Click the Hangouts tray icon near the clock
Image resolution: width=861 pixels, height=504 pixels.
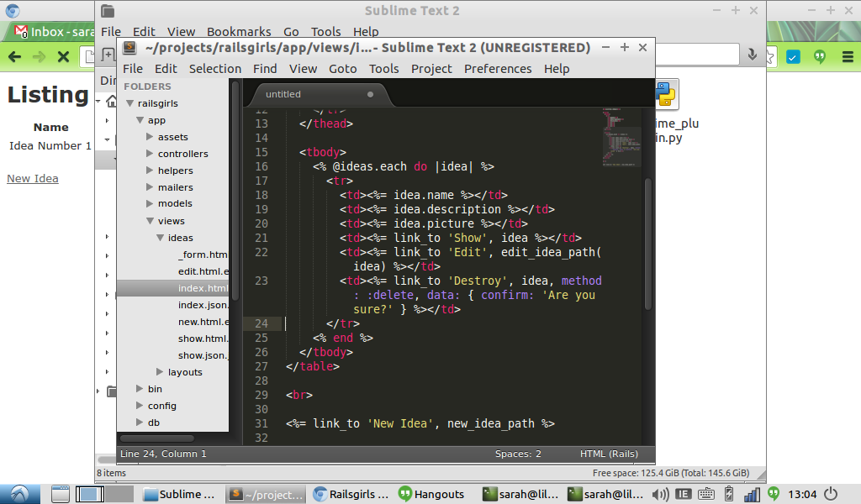(774, 494)
